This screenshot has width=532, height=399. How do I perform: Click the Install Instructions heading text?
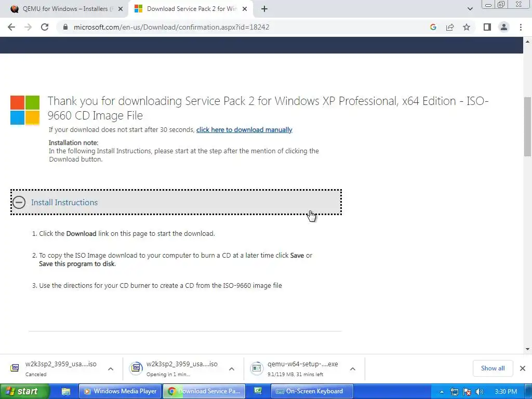click(64, 202)
